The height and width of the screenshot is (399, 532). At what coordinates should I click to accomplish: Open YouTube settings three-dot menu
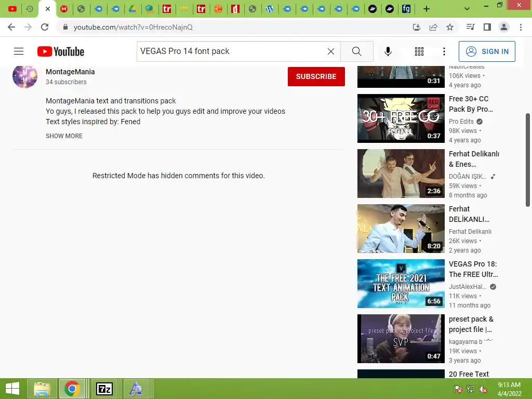[x=444, y=51]
